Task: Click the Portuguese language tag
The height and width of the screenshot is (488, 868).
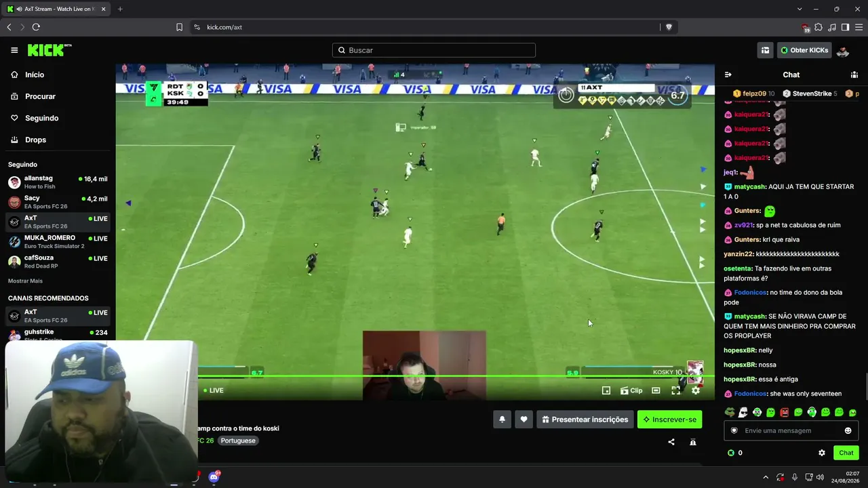Action: pyautogui.click(x=238, y=441)
